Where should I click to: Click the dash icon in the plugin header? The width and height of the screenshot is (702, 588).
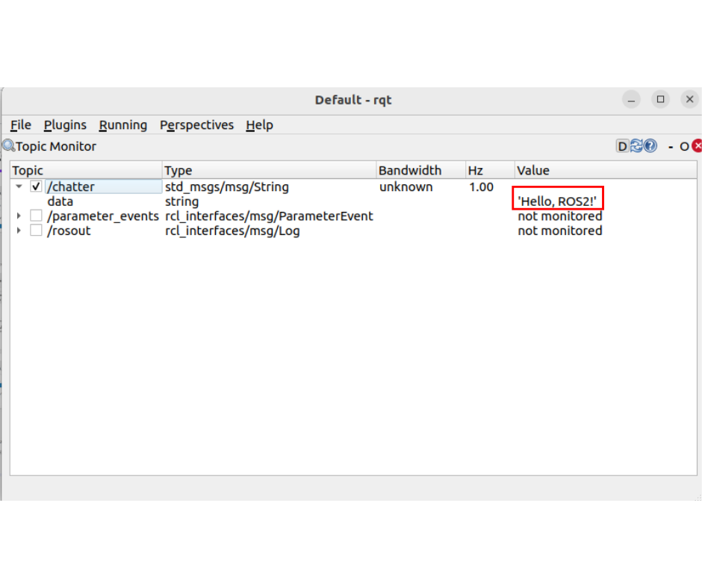(x=671, y=146)
